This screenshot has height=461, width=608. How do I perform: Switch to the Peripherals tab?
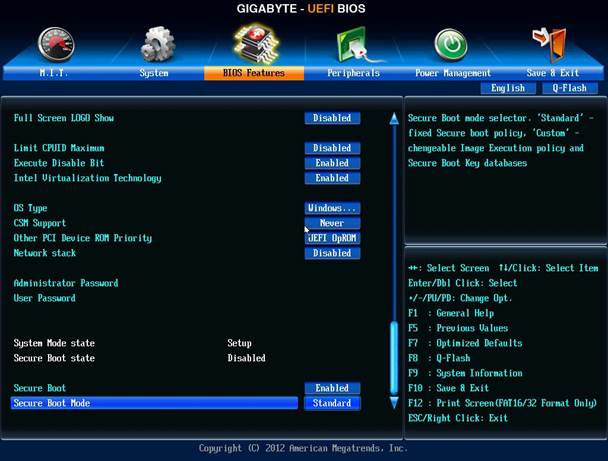pyautogui.click(x=353, y=73)
